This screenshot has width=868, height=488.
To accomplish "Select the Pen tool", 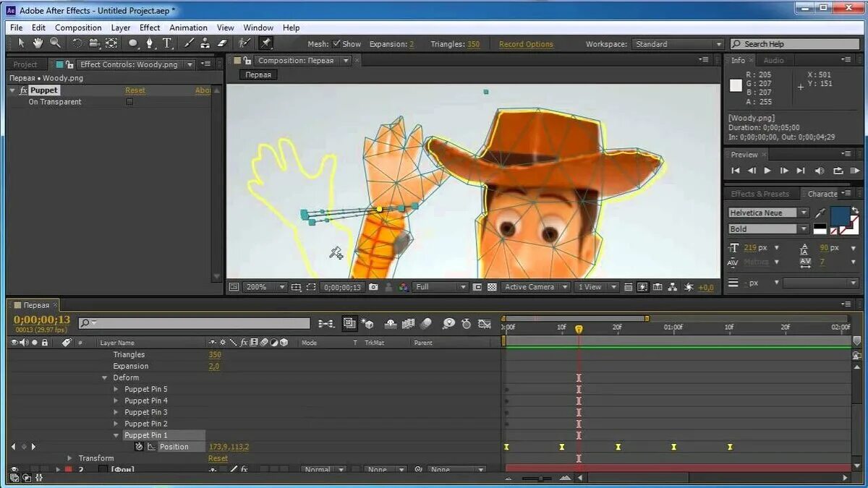I will [x=150, y=43].
